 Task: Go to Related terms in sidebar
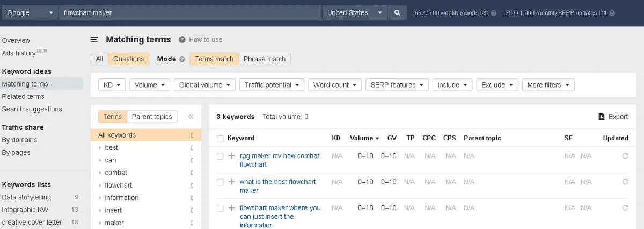[x=23, y=97]
